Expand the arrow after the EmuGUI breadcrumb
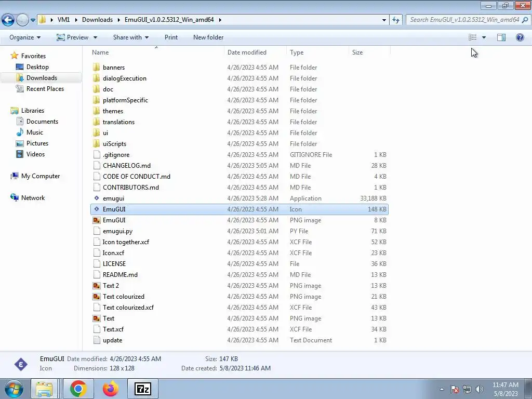The width and height of the screenshot is (532, 399). (220, 20)
